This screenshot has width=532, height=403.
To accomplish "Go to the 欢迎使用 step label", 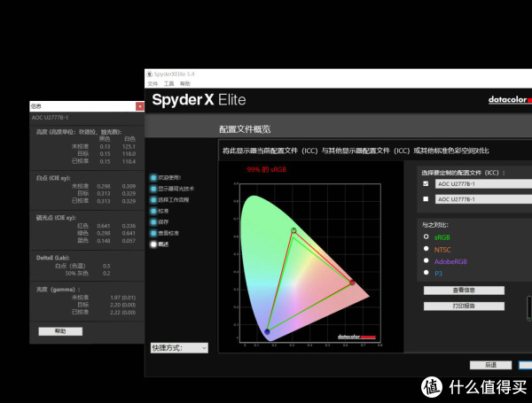I will point(169,178).
